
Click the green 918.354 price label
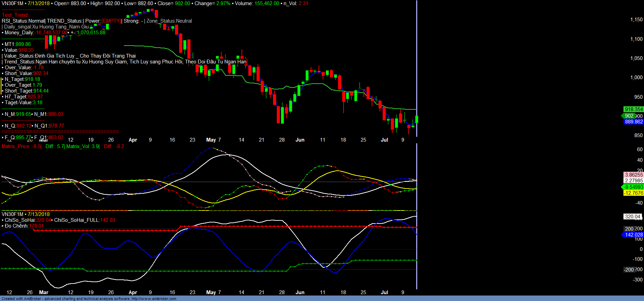[x=633, y=109]
